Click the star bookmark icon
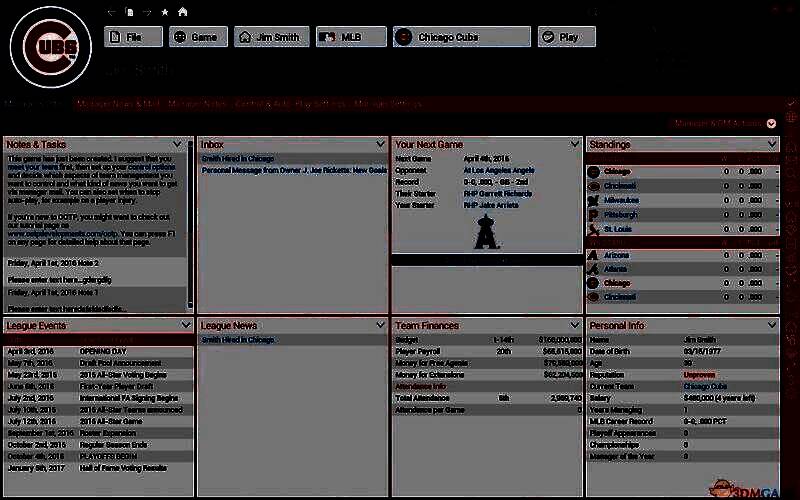Screen dimensions: 800x500 (165, 12)
